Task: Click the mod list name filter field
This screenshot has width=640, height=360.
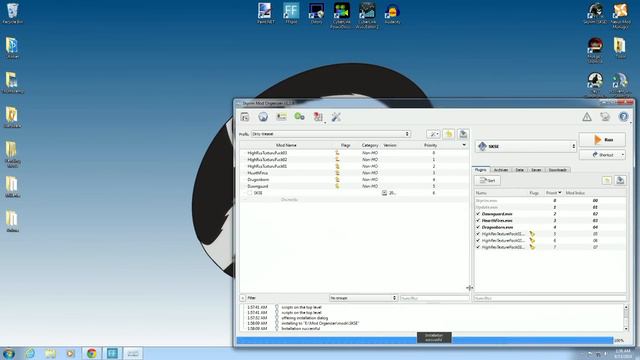Action: coord(435,298)
